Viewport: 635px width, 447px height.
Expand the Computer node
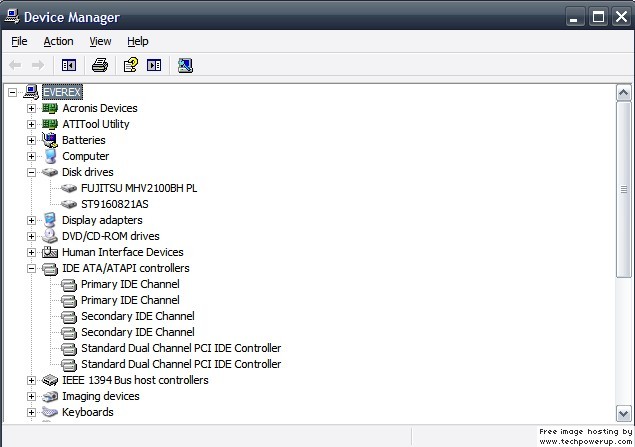31,156
